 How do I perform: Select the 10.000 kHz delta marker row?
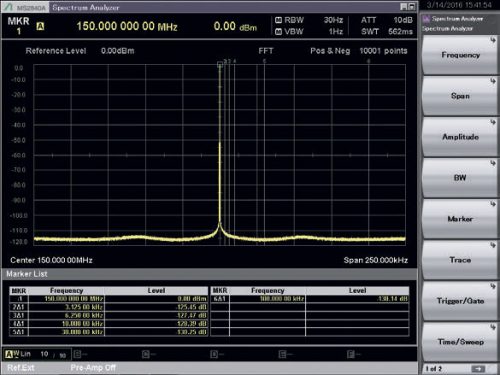[x=109, y=323]
